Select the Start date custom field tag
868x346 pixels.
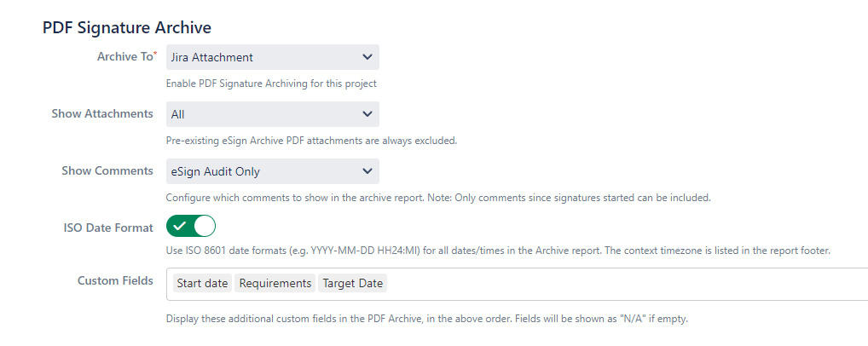pyautogui.click(x=202, y=284)
